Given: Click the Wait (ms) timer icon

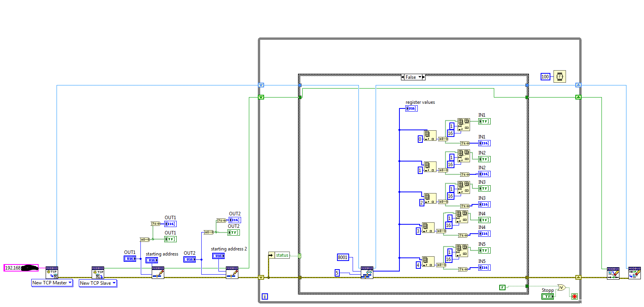Looking at the screenshot, I should click(560, 76).
